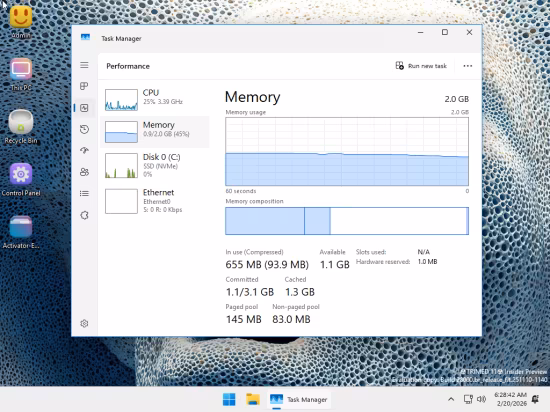This screenshot has width=550, height=412.
Task: Click the Performance page heading
Action: tap(128, 66)
